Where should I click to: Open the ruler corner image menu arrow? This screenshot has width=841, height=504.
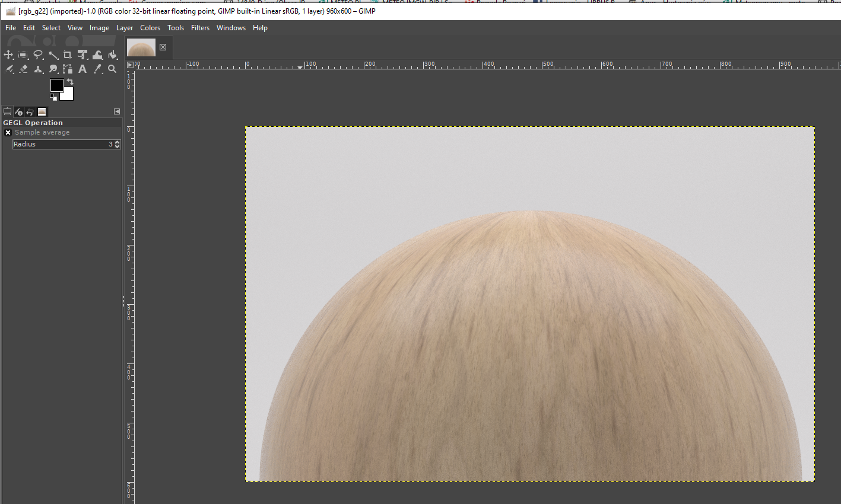[130, 65]
